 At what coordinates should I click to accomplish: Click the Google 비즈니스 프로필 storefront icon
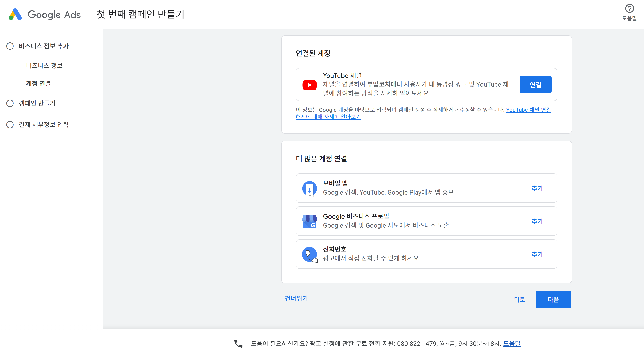[309, 222]
